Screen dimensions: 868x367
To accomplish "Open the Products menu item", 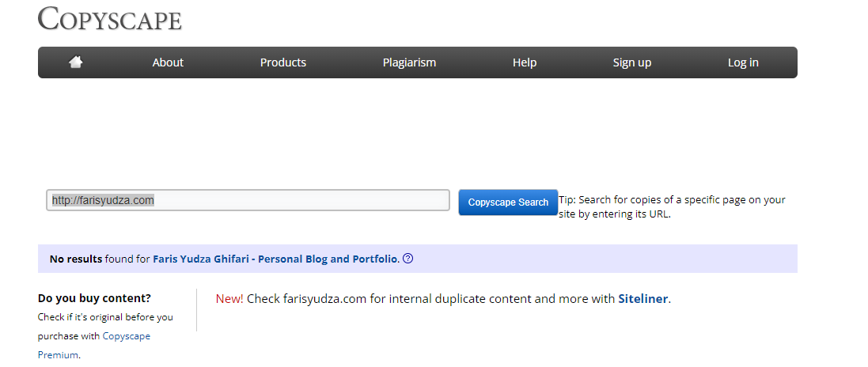I will tap(283, 62).
